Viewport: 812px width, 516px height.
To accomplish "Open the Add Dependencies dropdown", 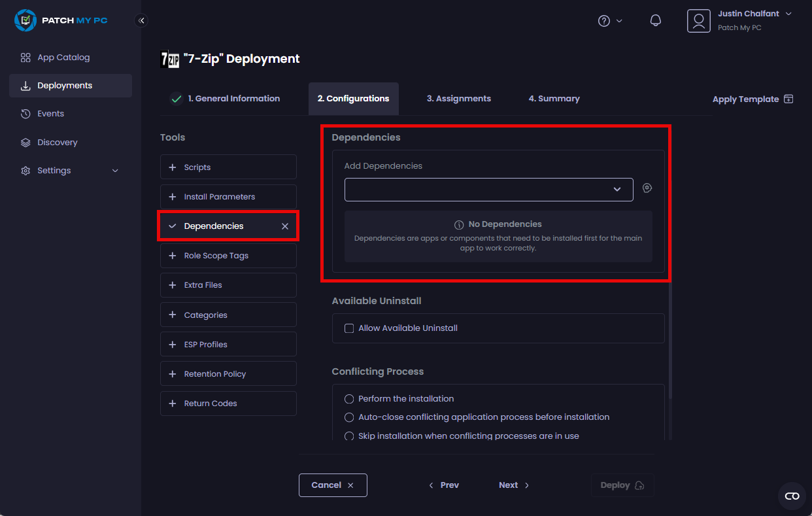I will pos(488,190).
